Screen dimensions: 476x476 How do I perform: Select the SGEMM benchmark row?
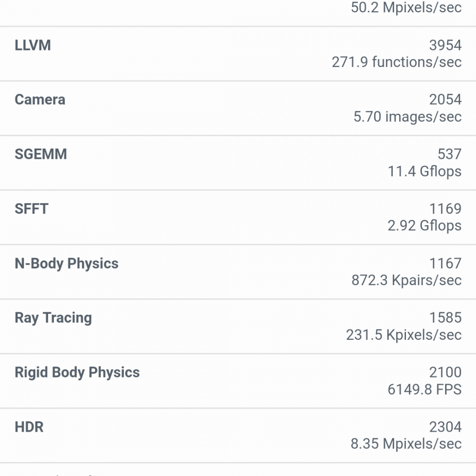pos(238,163)
